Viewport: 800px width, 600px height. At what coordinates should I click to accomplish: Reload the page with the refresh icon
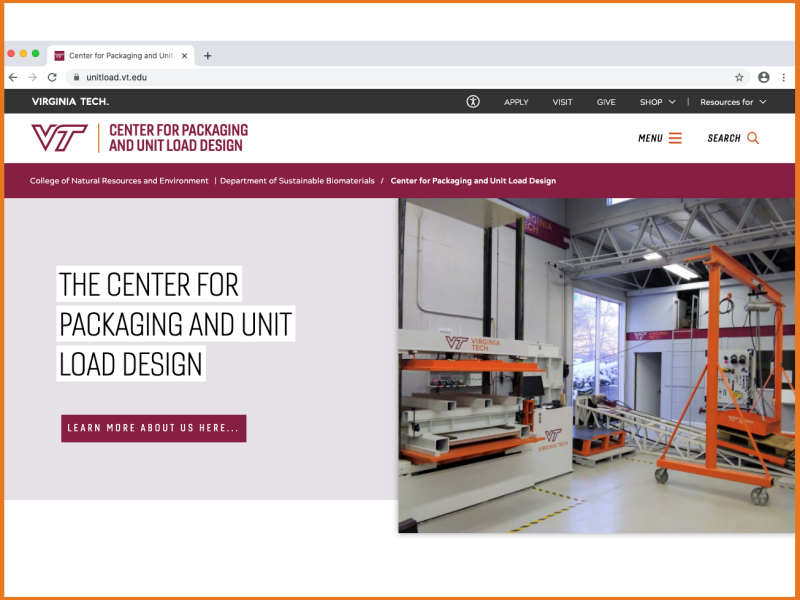coord(52,77)
